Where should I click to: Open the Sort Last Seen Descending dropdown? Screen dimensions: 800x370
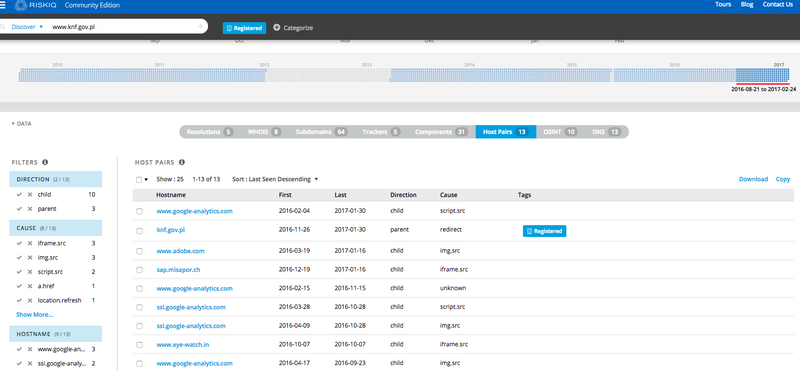click(275, 179)
